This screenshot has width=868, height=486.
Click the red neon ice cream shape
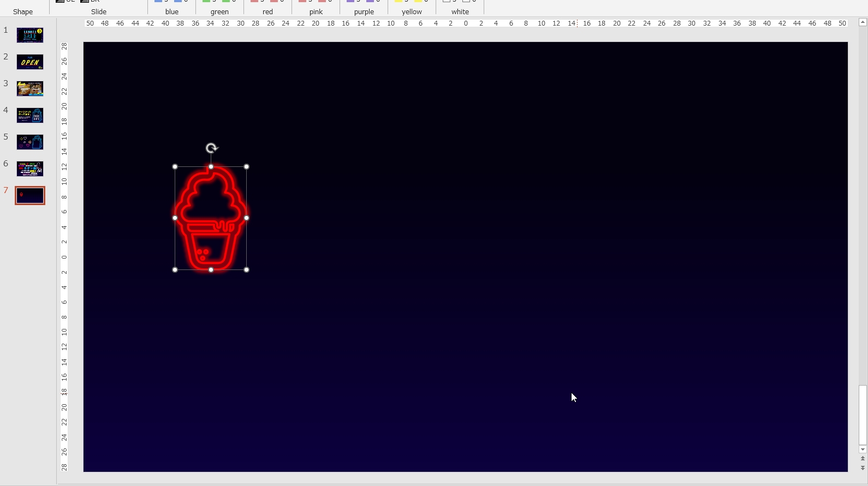(x=211, y=218)
